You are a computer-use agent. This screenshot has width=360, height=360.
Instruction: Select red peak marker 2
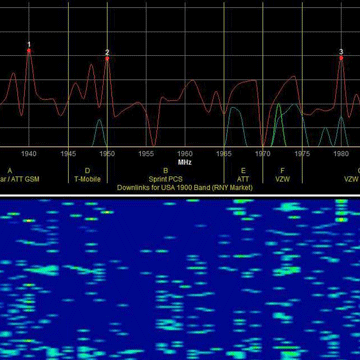107,58
